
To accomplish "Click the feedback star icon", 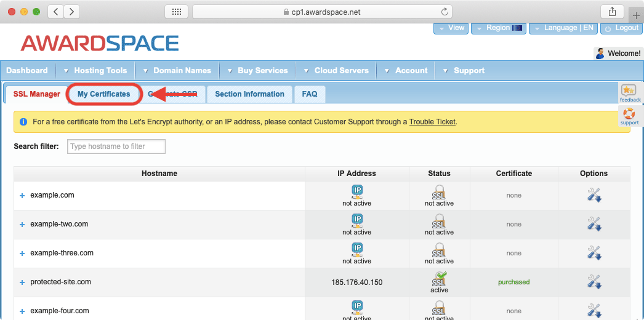I will [629, 91].
